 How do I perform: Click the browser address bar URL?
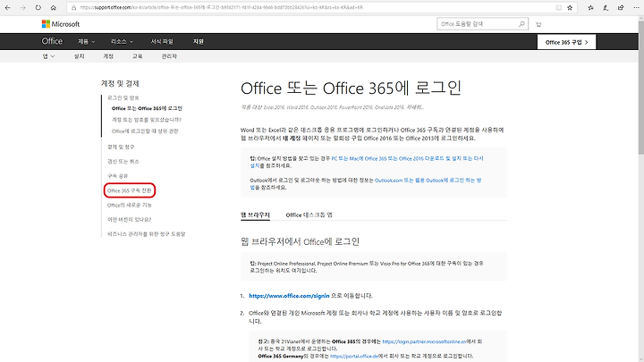[x=222, y=7]
